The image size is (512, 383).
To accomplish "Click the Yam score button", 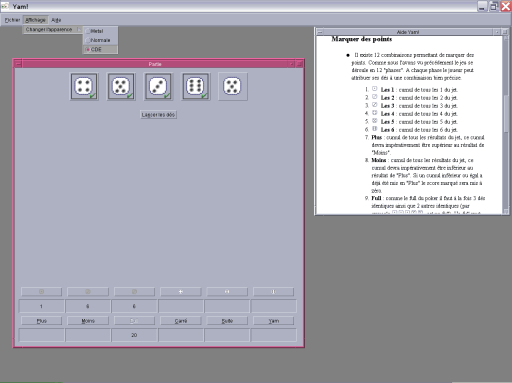I will [273, 321].
